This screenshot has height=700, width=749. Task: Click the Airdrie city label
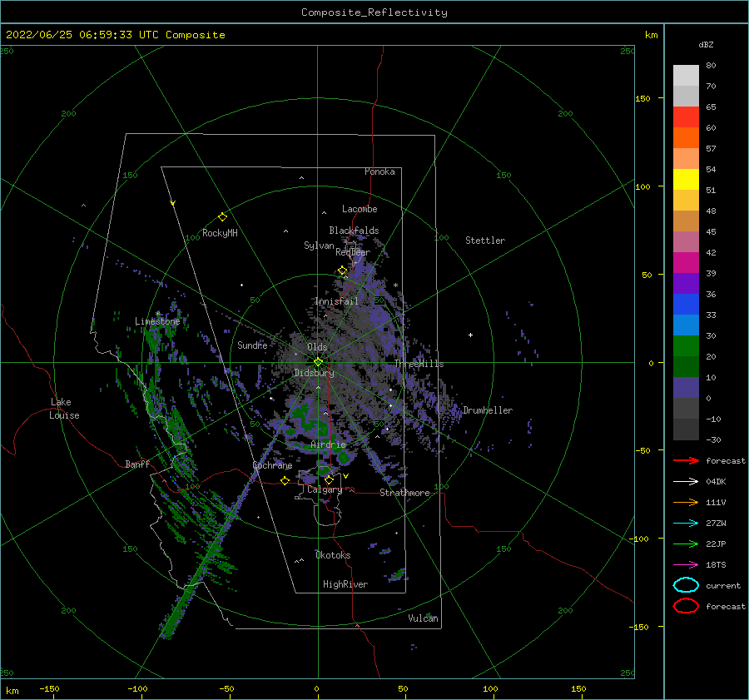point(328,444)
